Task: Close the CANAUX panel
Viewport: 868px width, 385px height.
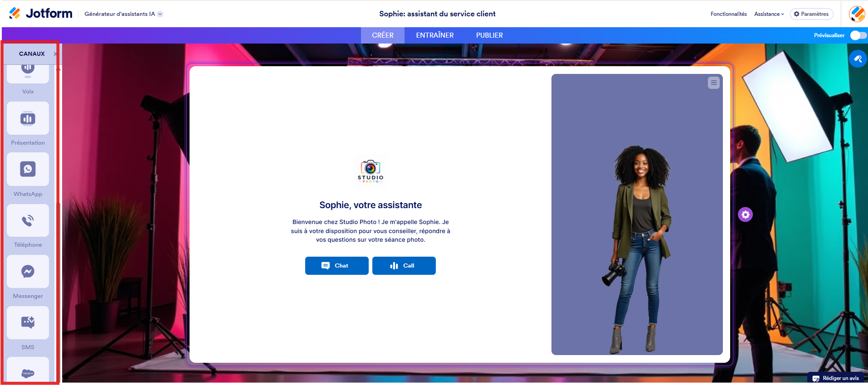Action: [55, 54]
